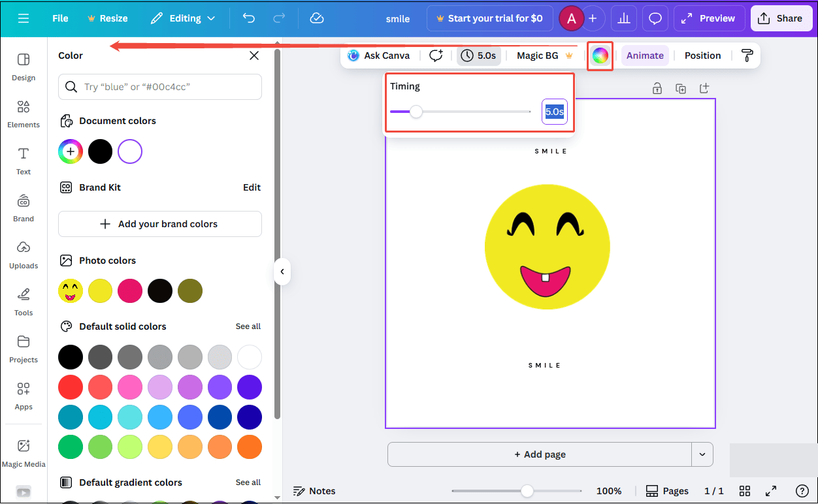
Task: Switch to the Position tab
Action: point(702,55)
